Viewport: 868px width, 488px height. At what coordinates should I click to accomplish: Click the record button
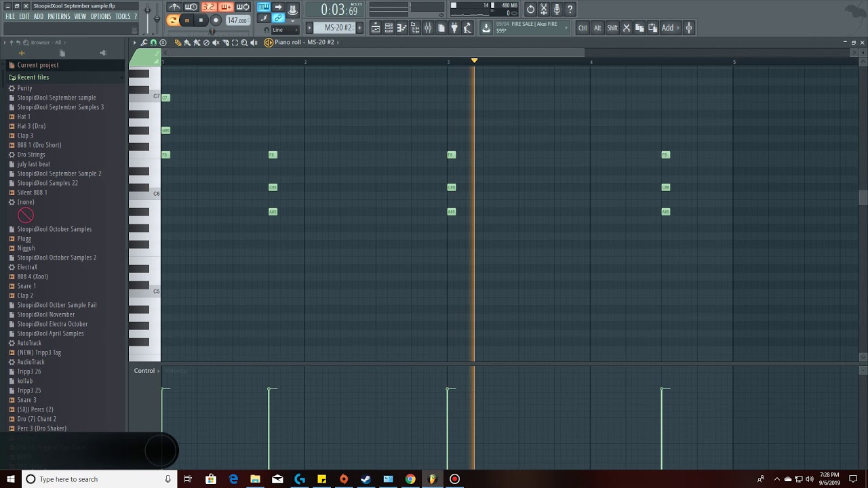[216, 20]
